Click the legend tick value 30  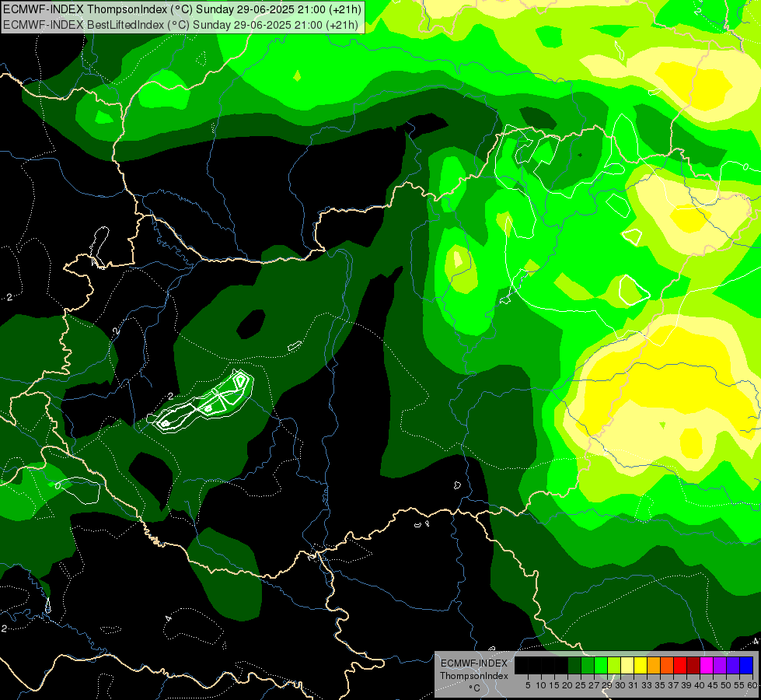click(x=620, y=685)
